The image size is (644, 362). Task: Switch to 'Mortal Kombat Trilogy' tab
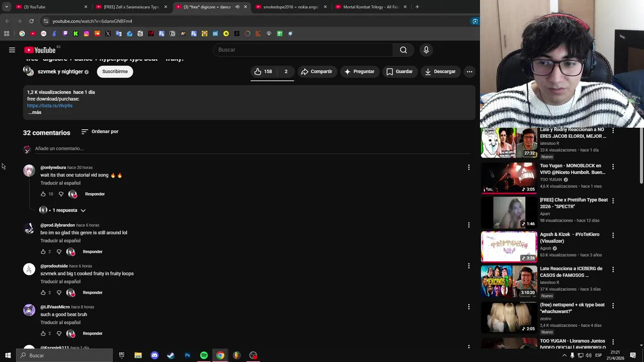371,7
